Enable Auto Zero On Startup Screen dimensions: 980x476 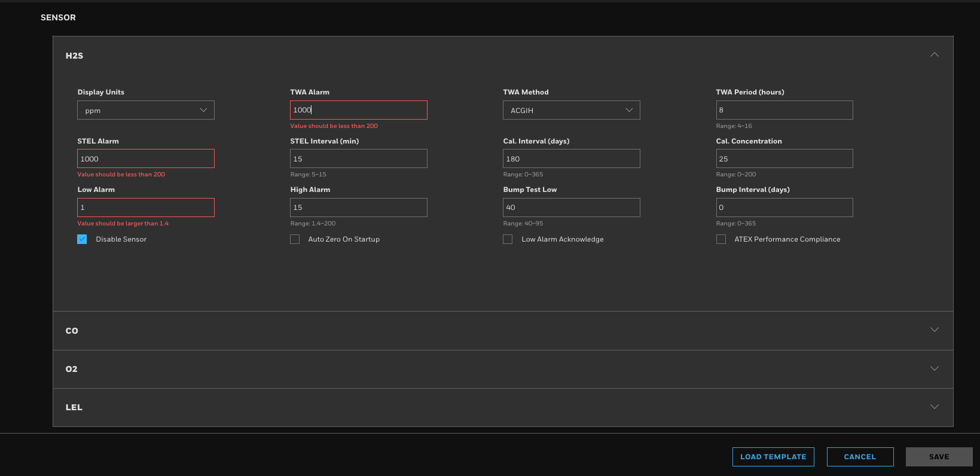click(295, 239)
